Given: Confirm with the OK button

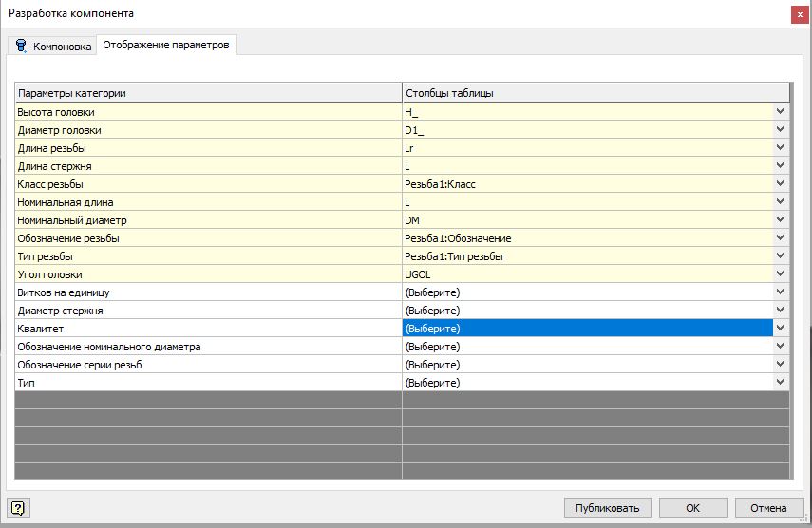Looking at the screenshot, I should 693,507.
